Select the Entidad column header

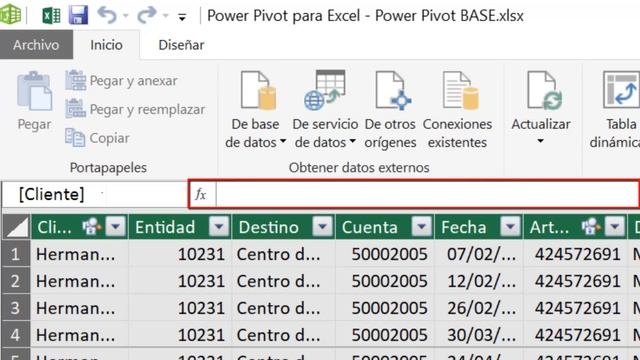[x=180, y=227]
